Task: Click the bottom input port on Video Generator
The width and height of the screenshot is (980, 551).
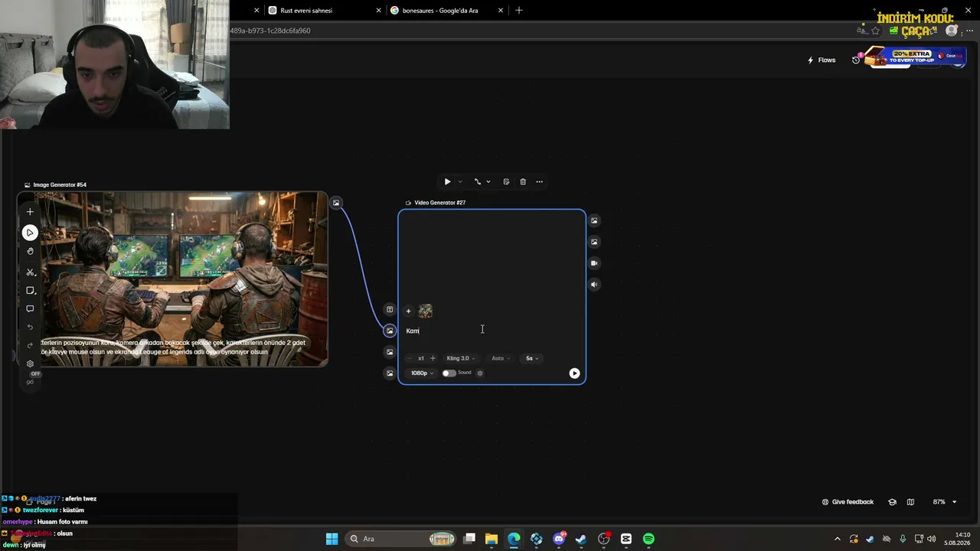Action: pos(390,373)
